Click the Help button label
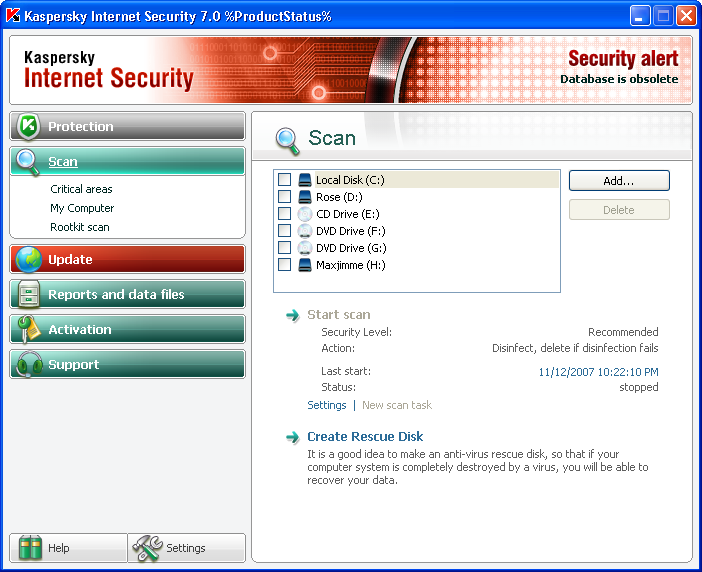Image resolution: width=702 pixels, height=572 pixels. tap(59, 548)
